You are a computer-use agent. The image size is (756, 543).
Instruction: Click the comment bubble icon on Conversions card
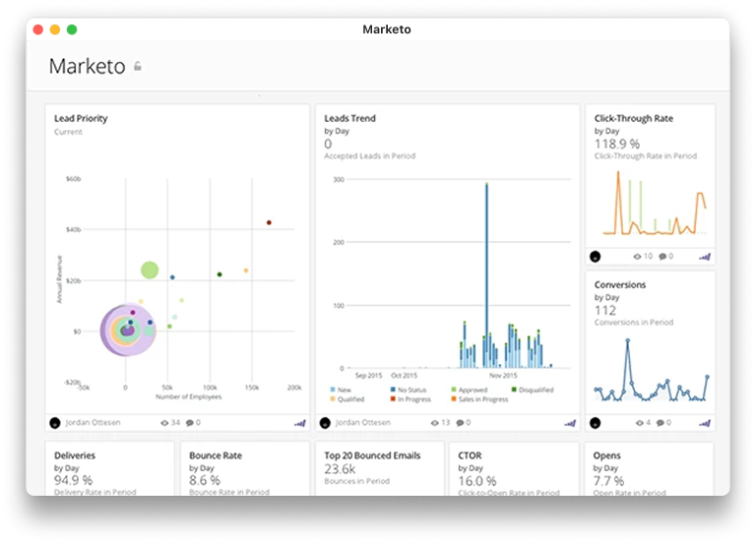pyautogui.click(x=661, y=423)
